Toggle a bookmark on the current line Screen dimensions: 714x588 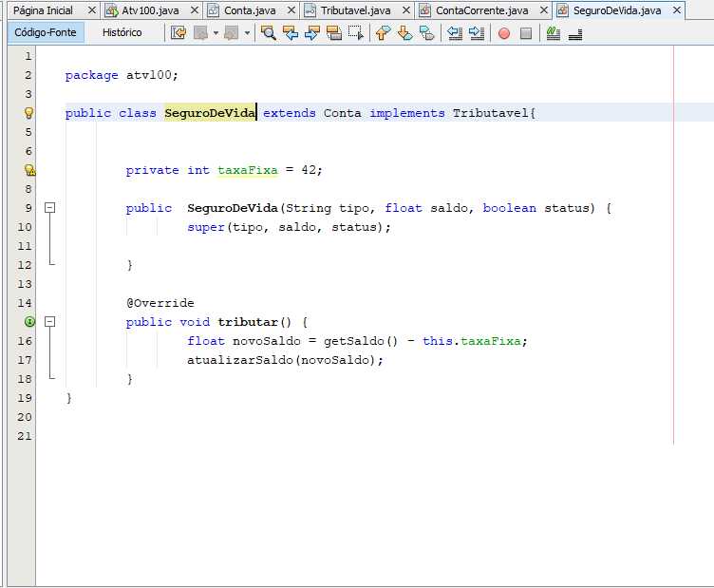426,33
